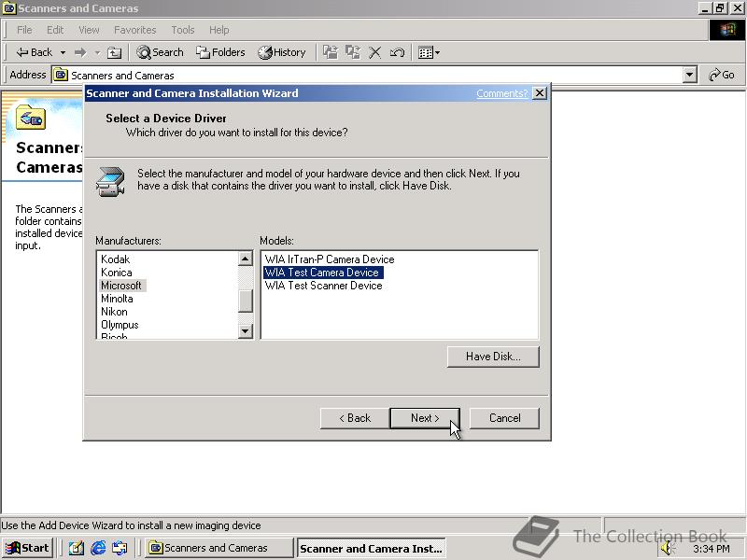The width and height of the screenshot is (747, 560).
Task: Open the History pane from toolbar
Action: 282,52
